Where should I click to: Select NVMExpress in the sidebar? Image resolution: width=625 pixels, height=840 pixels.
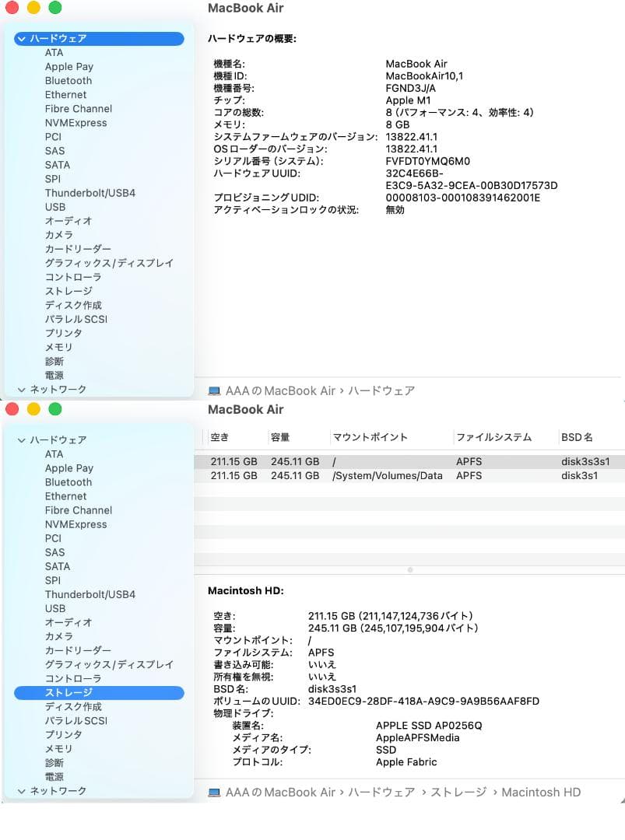tap(75, 122)
